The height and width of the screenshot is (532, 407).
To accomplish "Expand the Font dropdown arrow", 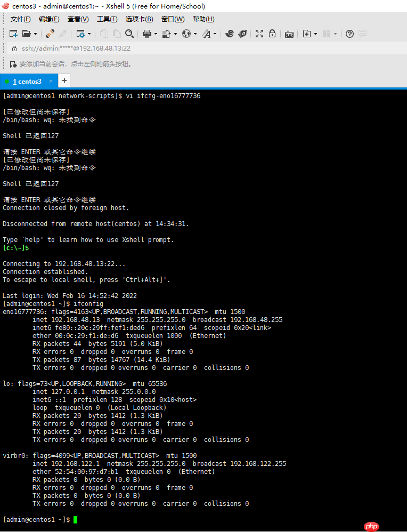I will [x=215, y=34].
